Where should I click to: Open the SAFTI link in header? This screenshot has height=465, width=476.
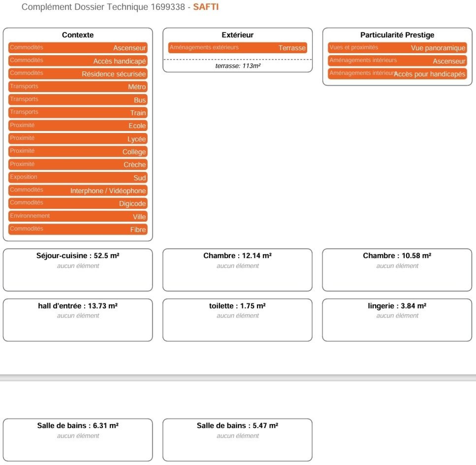tap(206, 7)
